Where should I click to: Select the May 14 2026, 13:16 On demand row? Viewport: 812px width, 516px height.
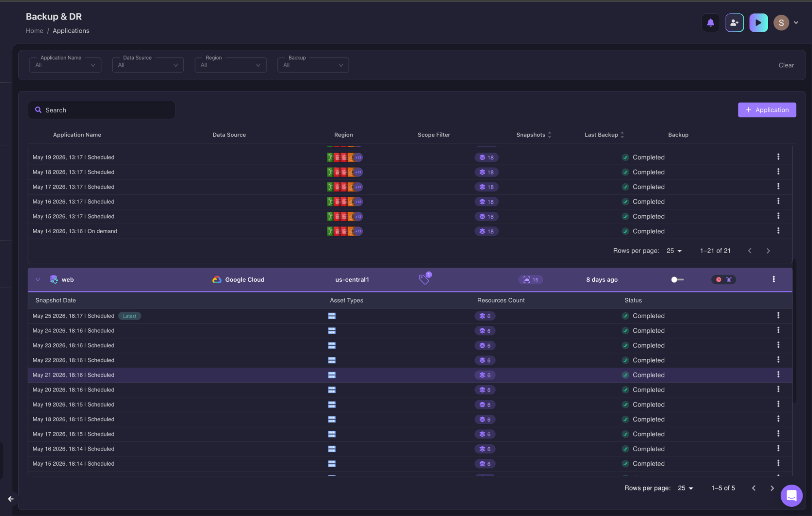[x=410, y=231]
